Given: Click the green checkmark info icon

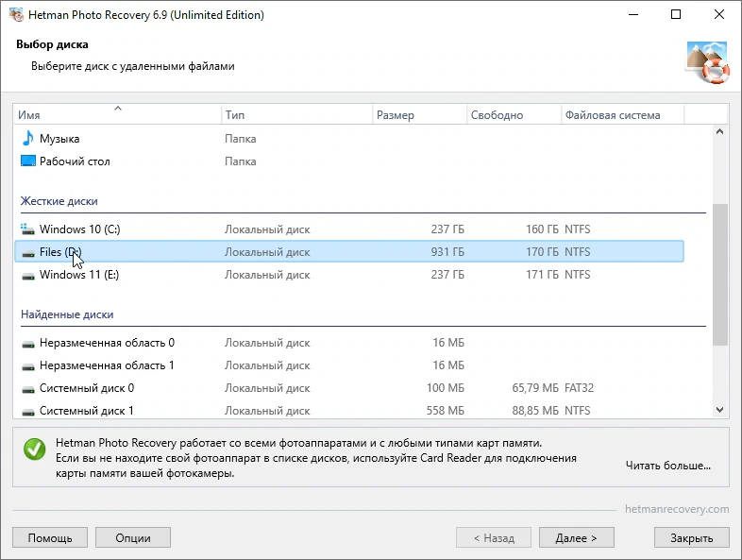Looking at the screenshot, I should (x=35, y=449).
